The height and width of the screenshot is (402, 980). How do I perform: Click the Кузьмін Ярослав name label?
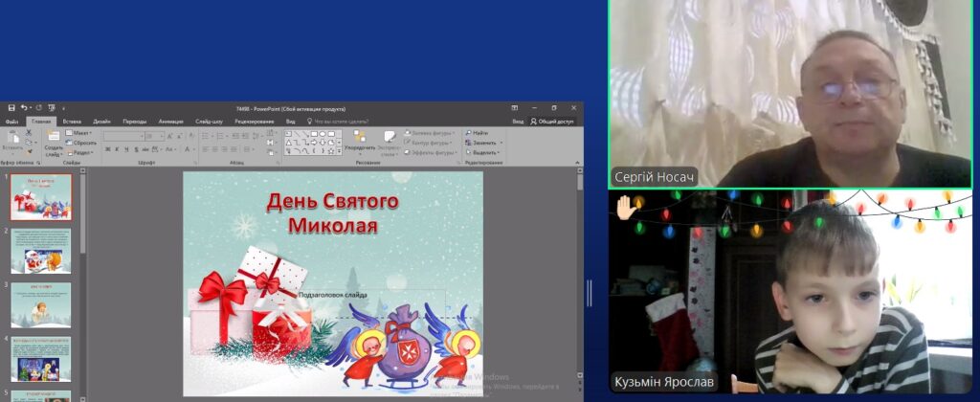tap(664, 381)
